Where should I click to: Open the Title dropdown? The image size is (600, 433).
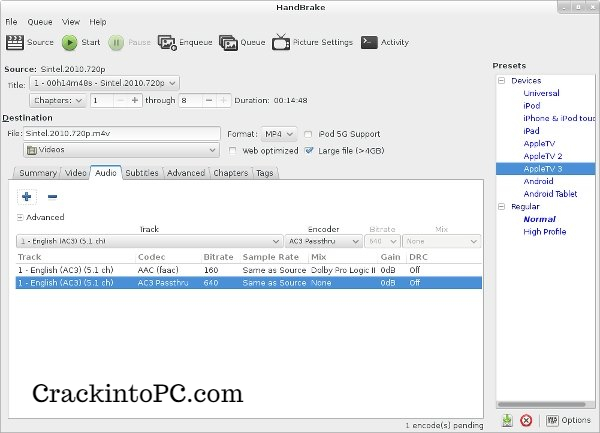(x=104, y=83)
